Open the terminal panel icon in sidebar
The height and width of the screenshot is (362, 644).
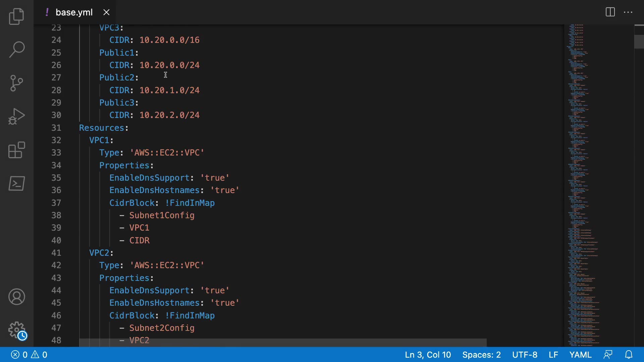coord(16,183)
